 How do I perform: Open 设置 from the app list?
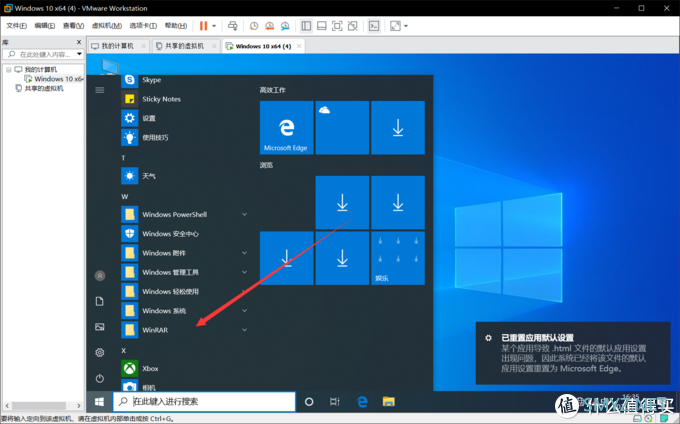click(186, 118)
